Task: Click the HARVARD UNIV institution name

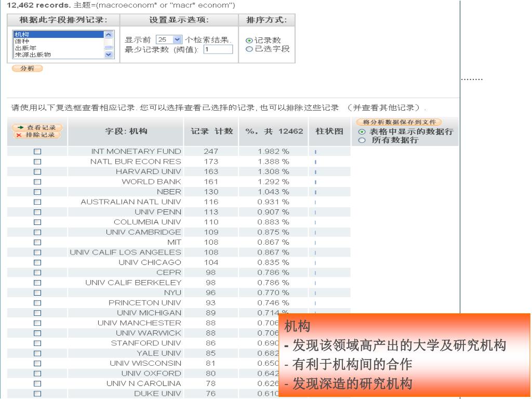Action: (148, 171)
